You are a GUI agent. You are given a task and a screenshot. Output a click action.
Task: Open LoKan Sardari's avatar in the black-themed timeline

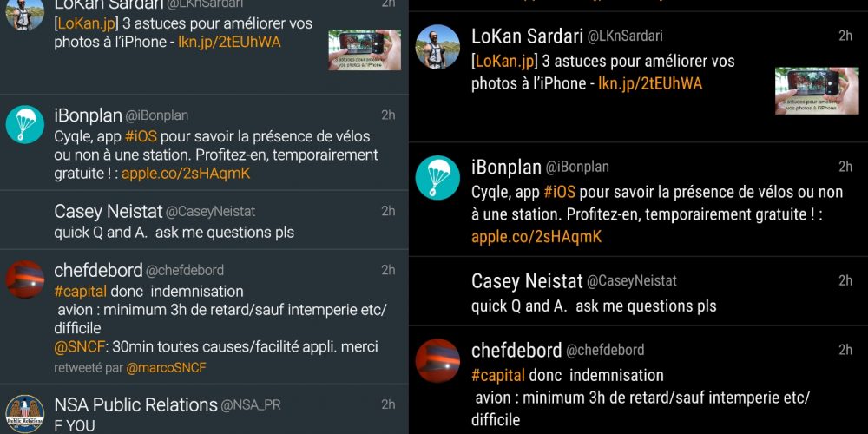point(437,47)
